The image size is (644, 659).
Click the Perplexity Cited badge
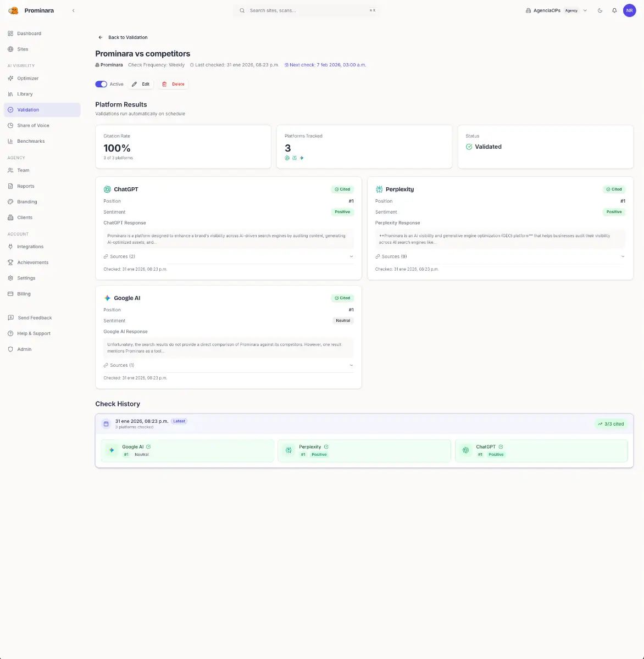coord(614,189)
